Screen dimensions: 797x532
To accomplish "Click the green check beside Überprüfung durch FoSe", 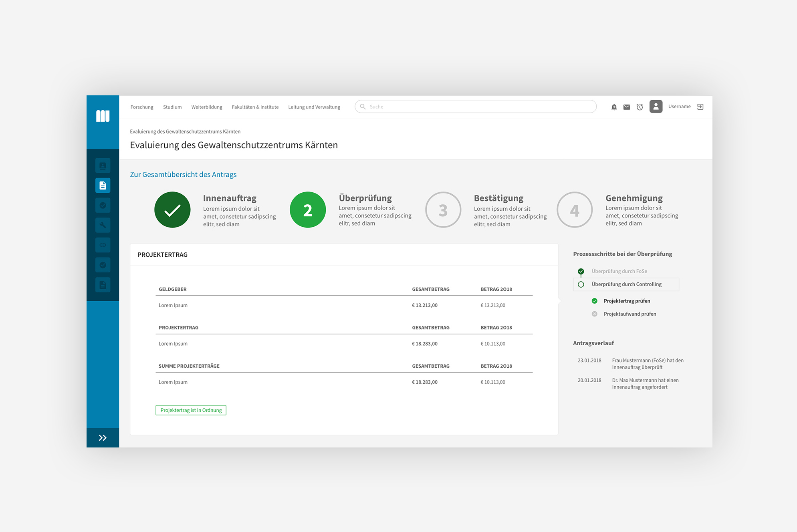I will point(581,271).
